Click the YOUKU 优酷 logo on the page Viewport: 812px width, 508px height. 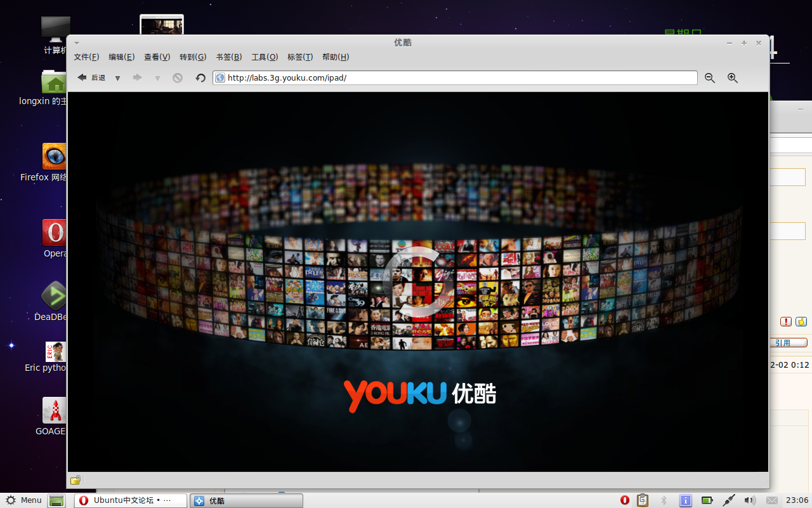pos(419,395)
